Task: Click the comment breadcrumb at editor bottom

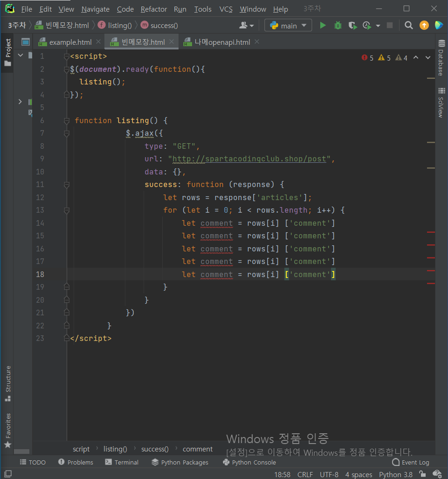Action: [198, 449]
